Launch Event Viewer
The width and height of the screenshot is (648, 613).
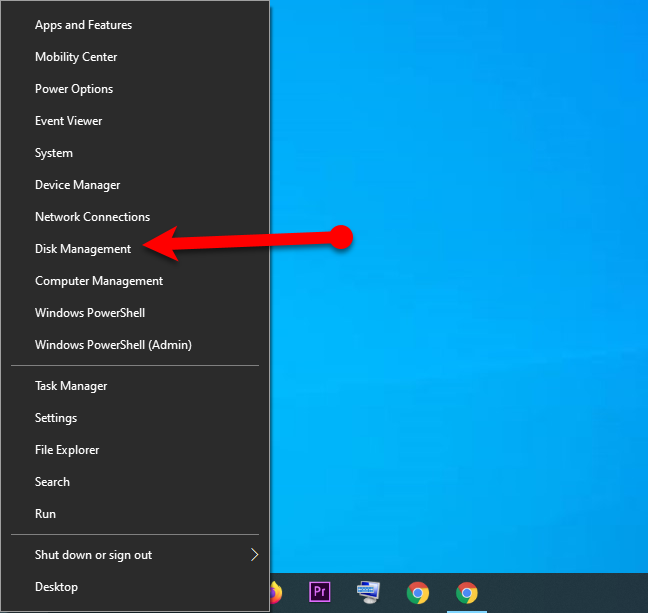click(x=69, y=121)
